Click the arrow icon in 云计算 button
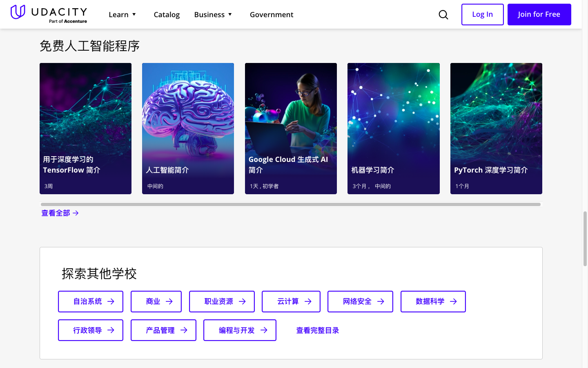 pyautogui.click(x=308, y=301)
